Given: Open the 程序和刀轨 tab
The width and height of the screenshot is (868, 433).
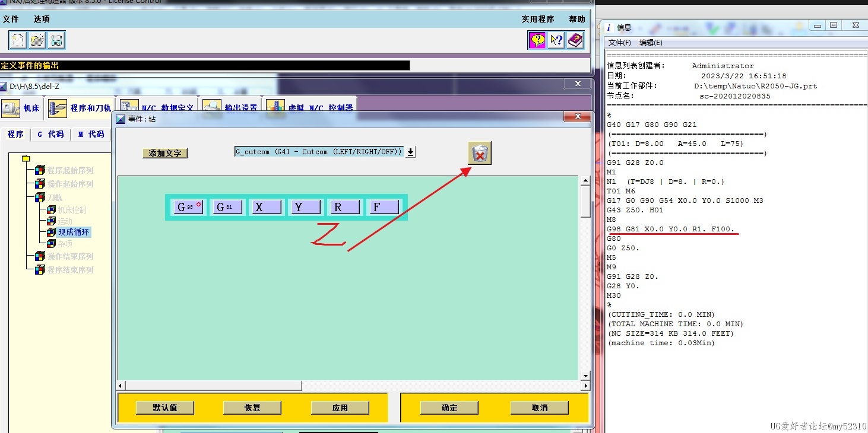Looking at the screenshot, I should [80, 109].
